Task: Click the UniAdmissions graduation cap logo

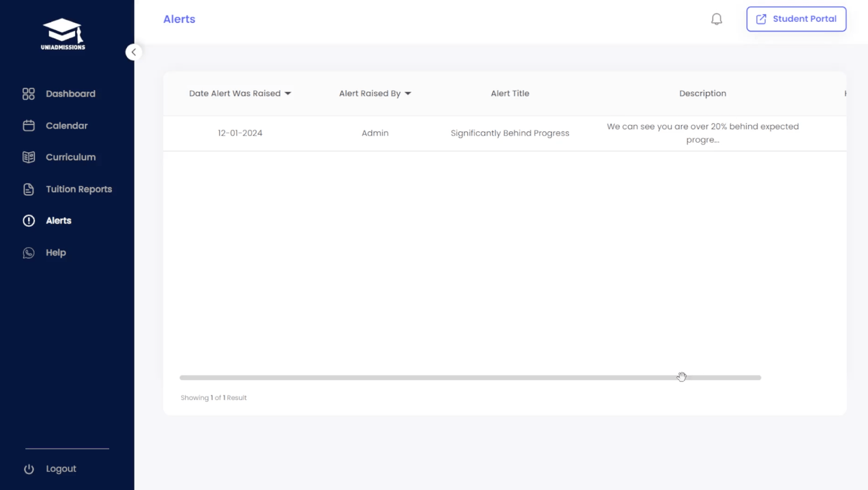Action: [63, 34]
